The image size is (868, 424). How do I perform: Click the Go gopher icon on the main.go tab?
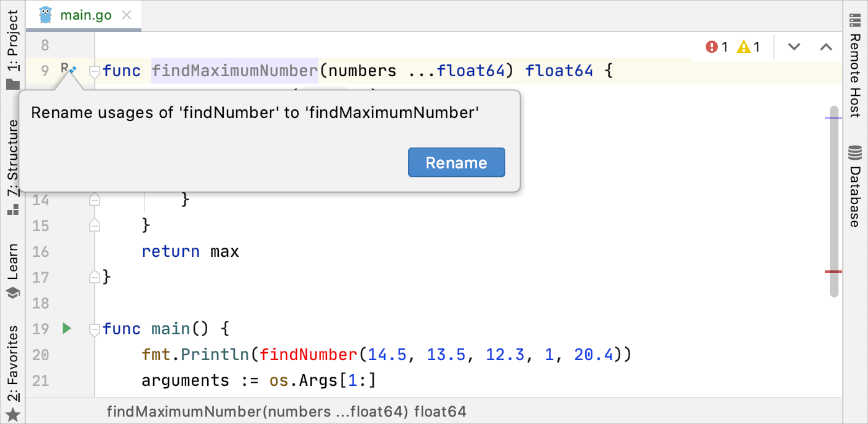point(45,14)
